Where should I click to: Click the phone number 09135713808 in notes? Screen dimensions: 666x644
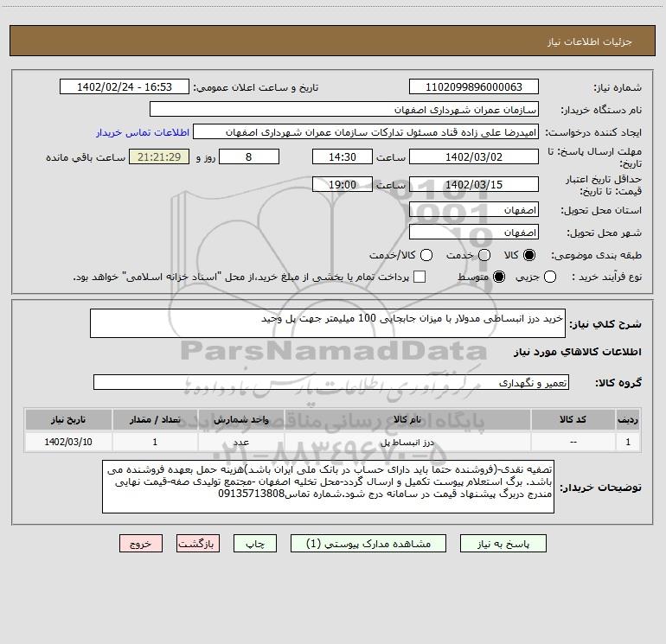click(251, 494)
